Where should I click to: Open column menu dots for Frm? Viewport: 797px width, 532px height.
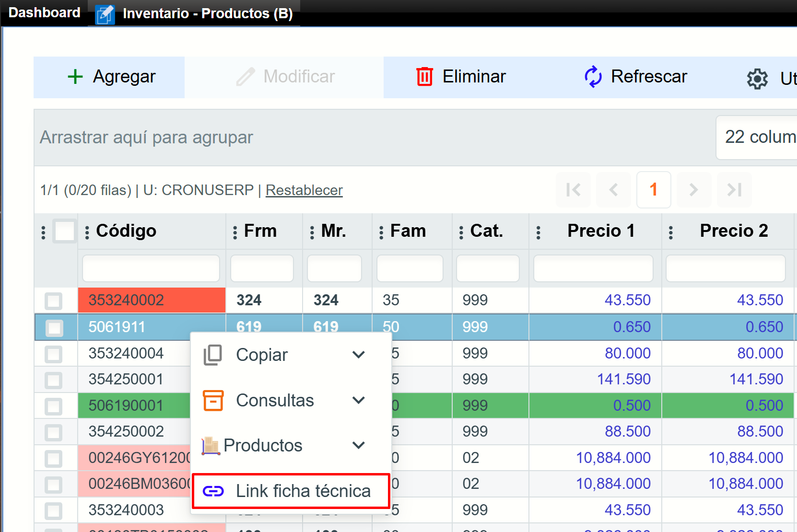point(234,232)
